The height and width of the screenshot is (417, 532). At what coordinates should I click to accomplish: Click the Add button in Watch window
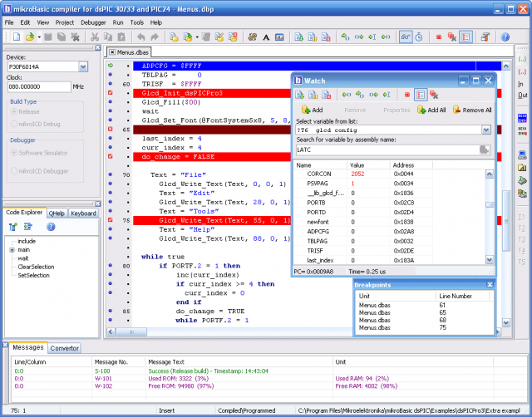point(313,110)
